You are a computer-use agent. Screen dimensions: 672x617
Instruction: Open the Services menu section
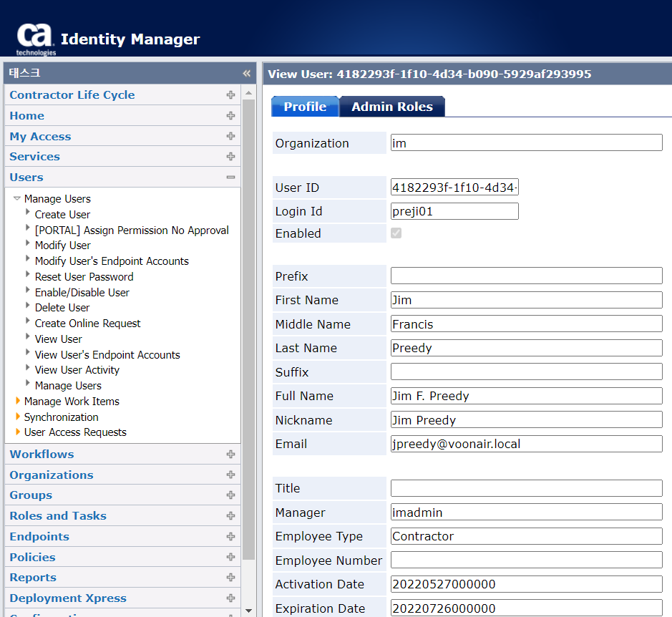coord(35,157)
